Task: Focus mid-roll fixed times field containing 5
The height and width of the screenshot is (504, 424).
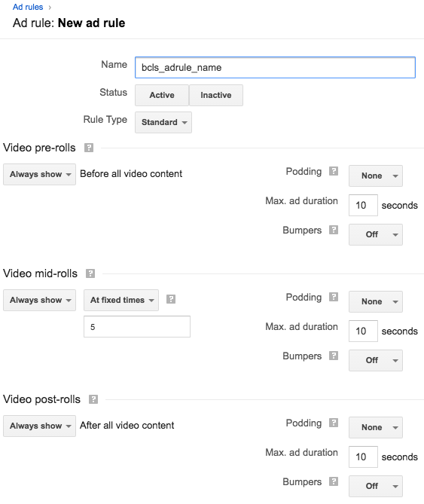Action: click(x=137, y=326)
